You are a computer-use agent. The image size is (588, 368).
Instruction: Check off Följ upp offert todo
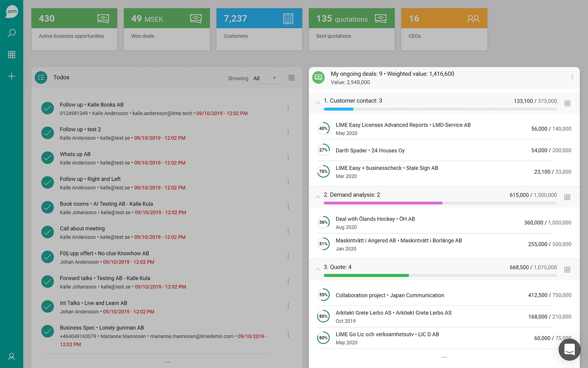click(47, 257)
